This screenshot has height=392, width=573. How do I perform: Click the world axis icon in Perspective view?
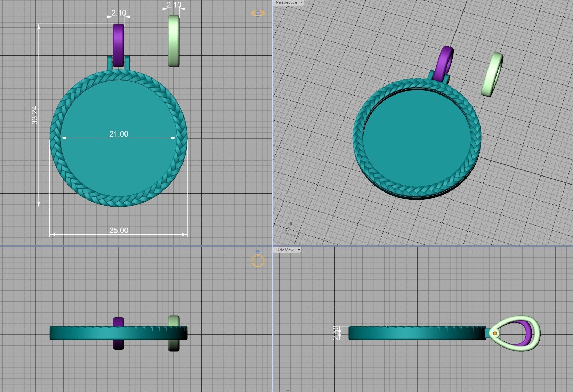[x=291, y=229]
